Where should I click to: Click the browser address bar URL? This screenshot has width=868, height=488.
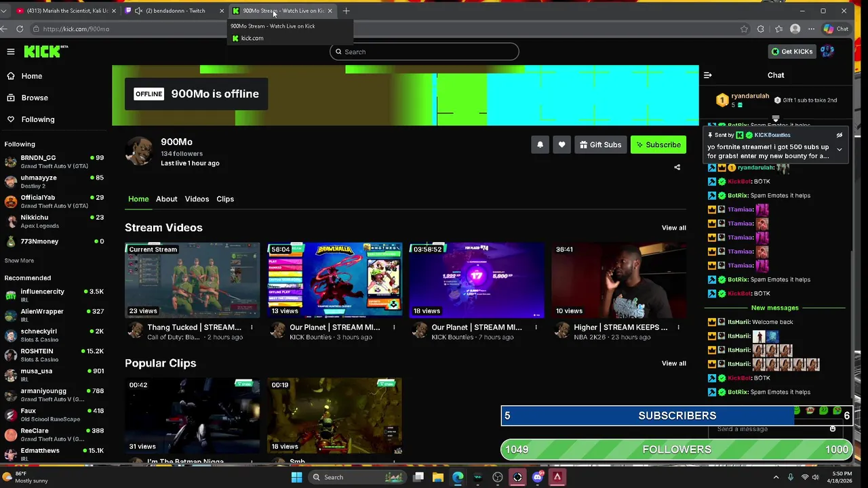click(76, 29)
